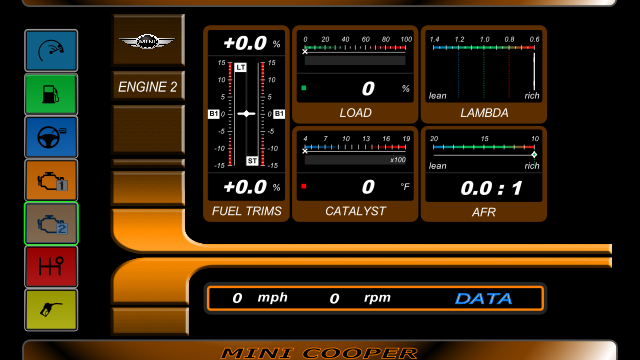This screenshot has height=360, width=640.
Task: Select the AFR ratio panel
Action: coord(484,174)
